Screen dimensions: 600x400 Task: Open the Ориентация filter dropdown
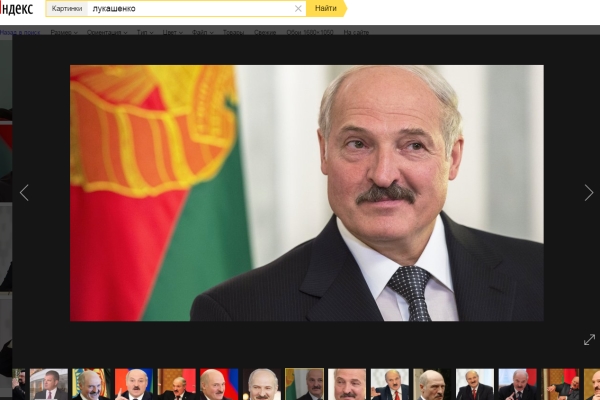pyautogui.click(x=107, y=32)
